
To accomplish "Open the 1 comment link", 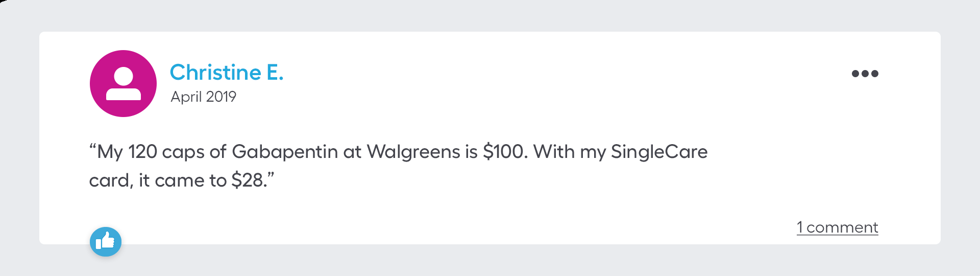I will pyautogui.click(x=837, y=227).
